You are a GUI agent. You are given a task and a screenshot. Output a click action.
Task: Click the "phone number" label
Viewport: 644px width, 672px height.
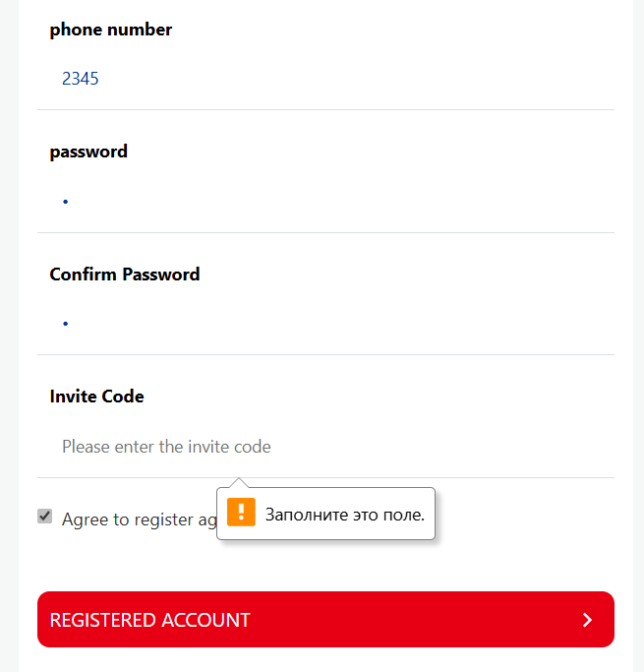coord(111,30)
